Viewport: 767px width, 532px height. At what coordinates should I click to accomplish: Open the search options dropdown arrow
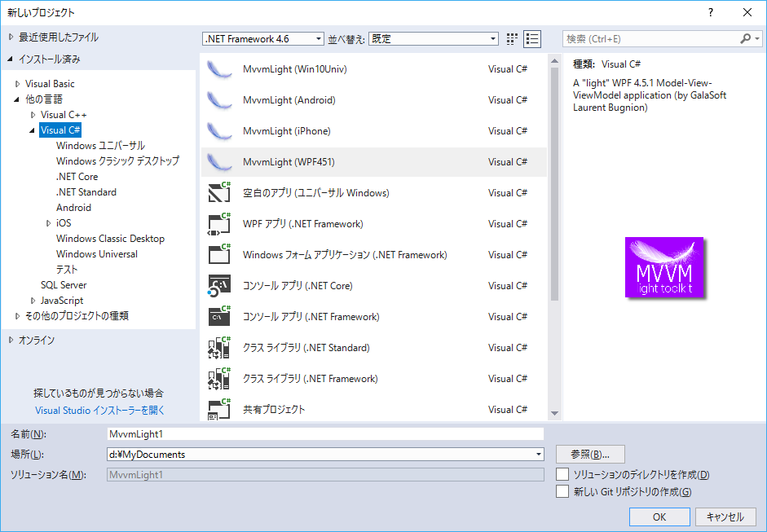(757, 38)
